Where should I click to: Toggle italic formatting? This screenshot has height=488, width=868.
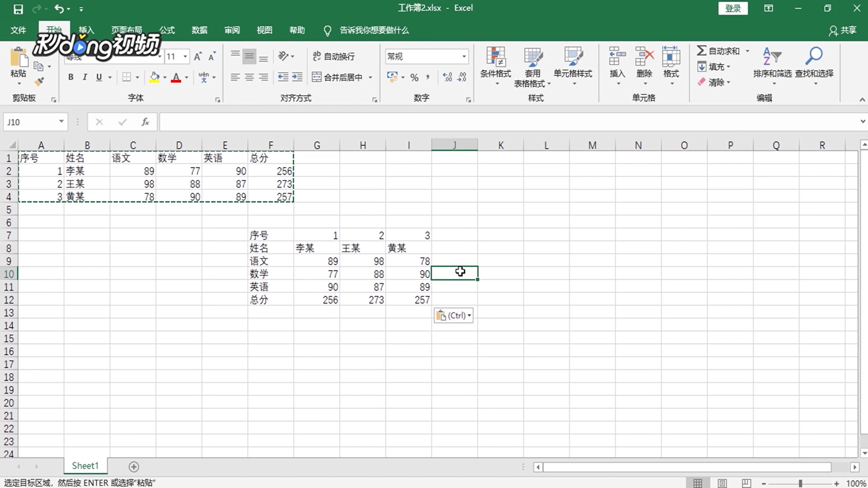pyautogui.click(x=85, y=77)
